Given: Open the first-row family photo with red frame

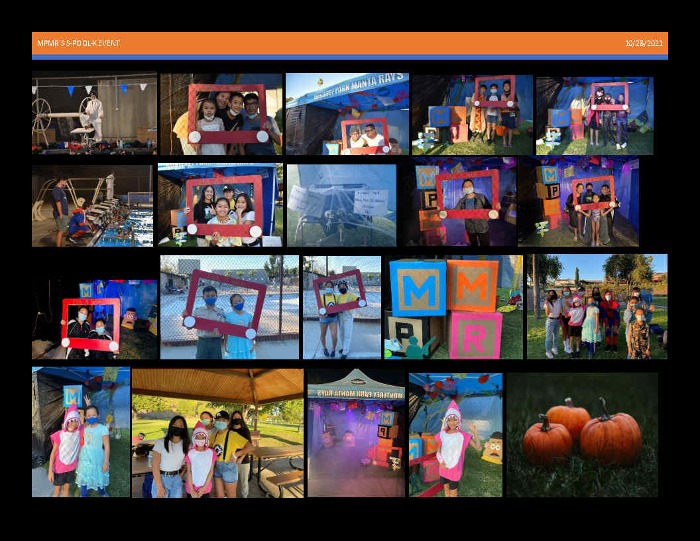Looking at the screenshot, I should coord(221,114).
